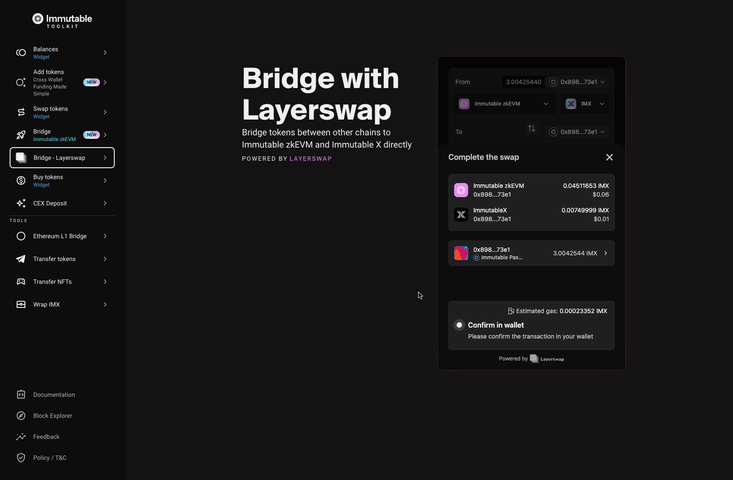
Task: Click the swap direction arrows icon
Action: point(532,129)
